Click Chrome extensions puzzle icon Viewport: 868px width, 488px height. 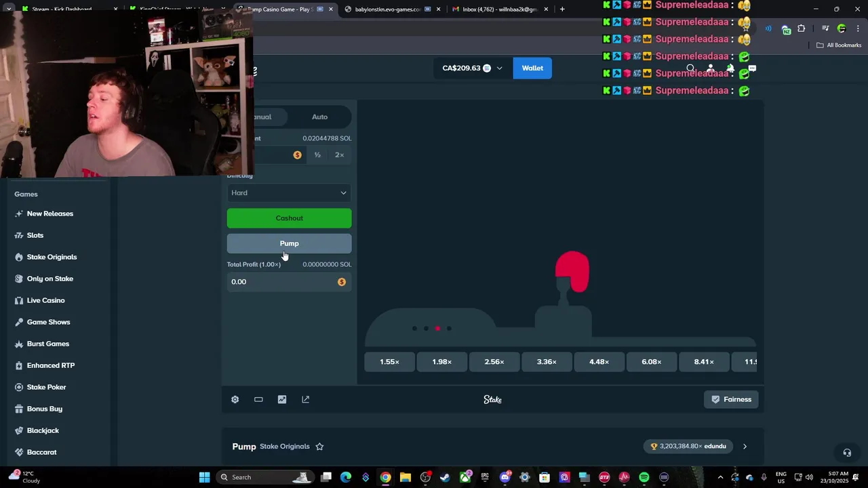802,28
